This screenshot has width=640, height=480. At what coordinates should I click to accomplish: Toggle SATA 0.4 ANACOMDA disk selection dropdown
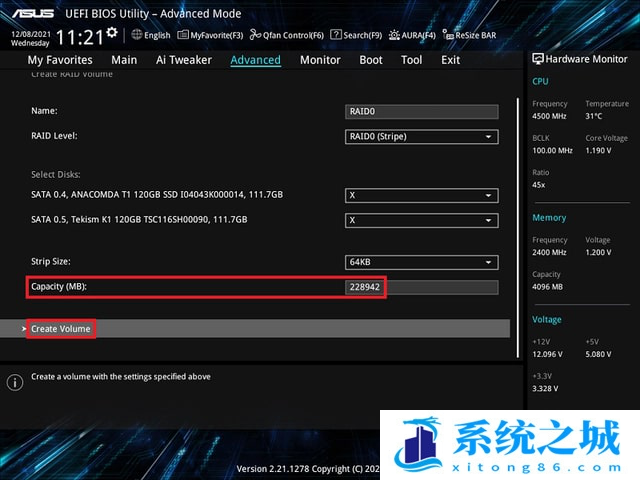[x=422, y=196]
